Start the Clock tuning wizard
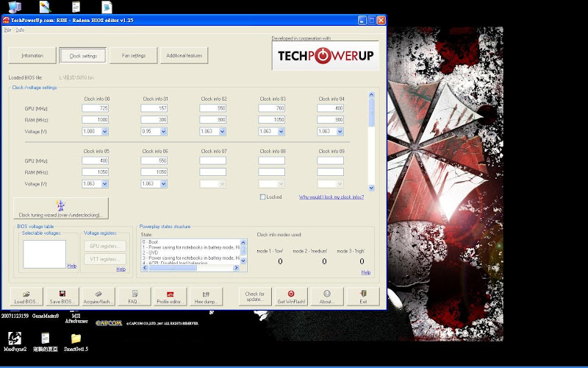588x368 pixels. 61,208
